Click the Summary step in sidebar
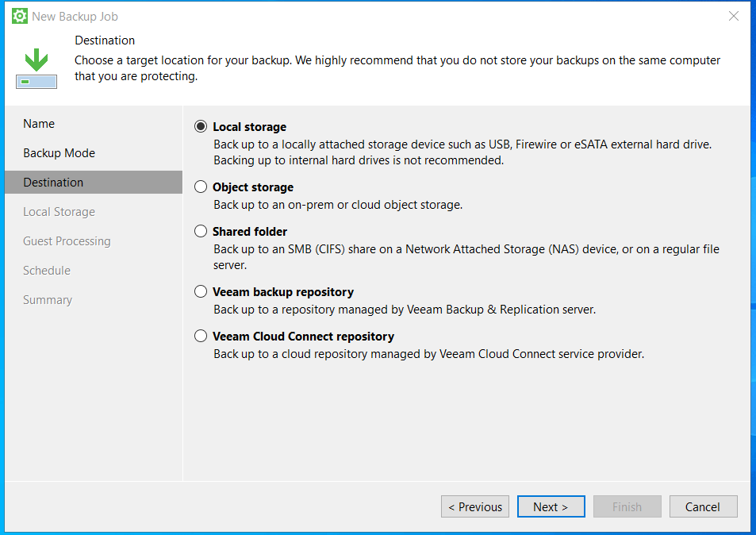Viewport: 756px width, 535px height. pyautogui.click(x=48, y=300)
